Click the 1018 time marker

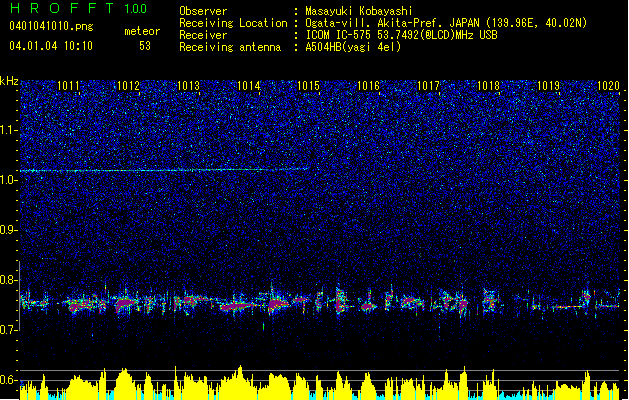488,86
